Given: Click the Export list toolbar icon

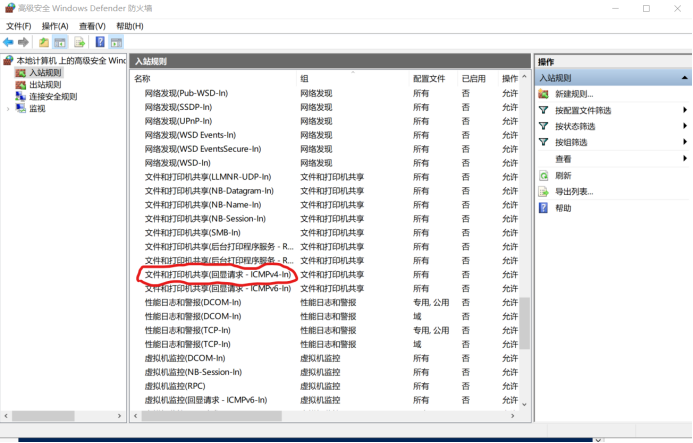Looking at the screenshot, I should coord(80,42).
